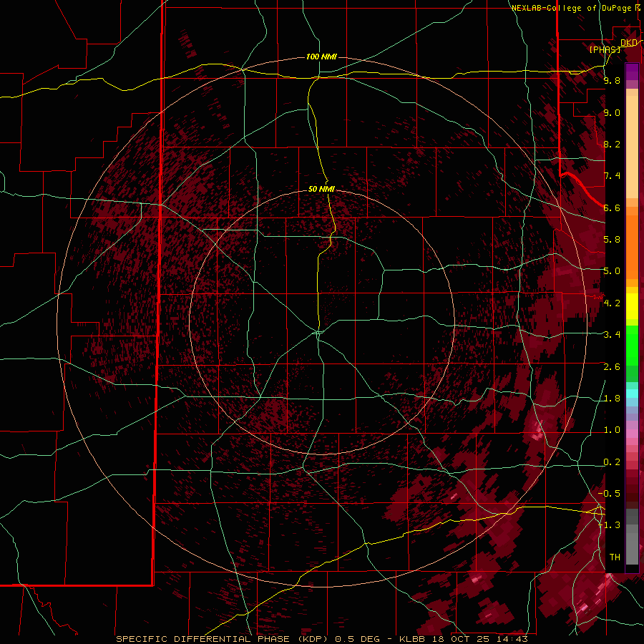This screenshot has height=644, width=644.
Task: Click the 9.8 value on the scale
Action: [x=612, y=80]
